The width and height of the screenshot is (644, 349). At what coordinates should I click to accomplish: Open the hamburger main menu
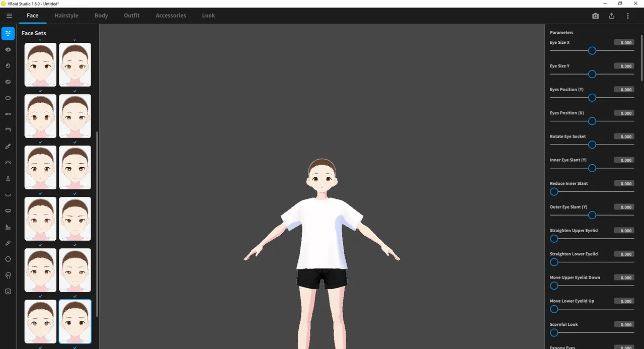(9, 16)
